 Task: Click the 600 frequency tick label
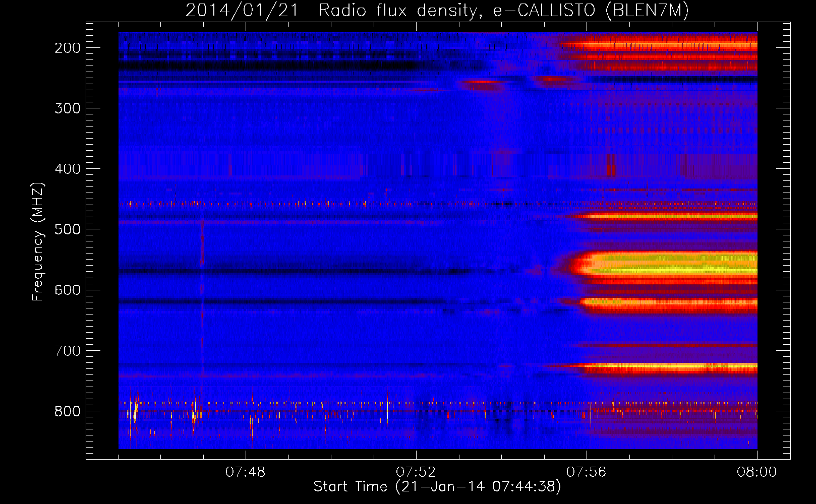point(68,290)
